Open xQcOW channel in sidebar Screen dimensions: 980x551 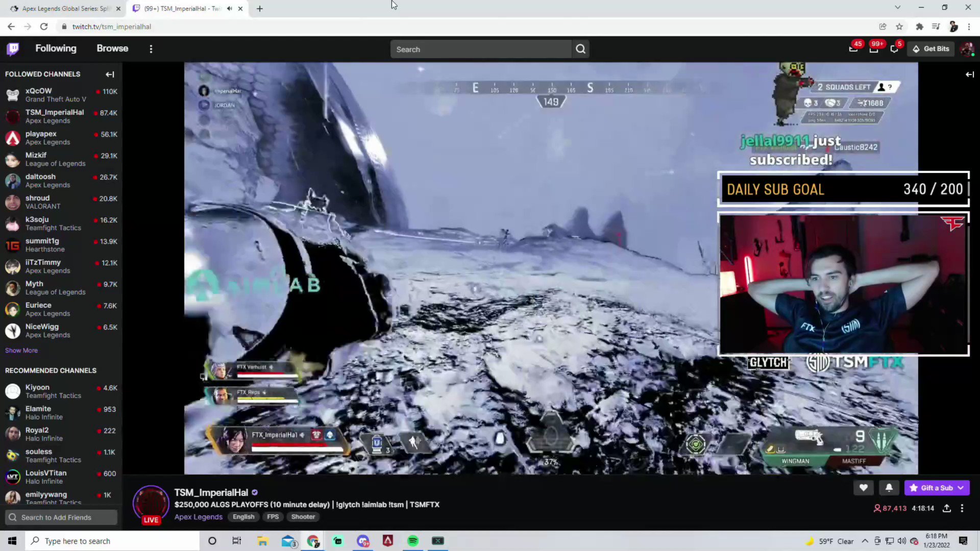pyautogui.click(x=61, y=95)
